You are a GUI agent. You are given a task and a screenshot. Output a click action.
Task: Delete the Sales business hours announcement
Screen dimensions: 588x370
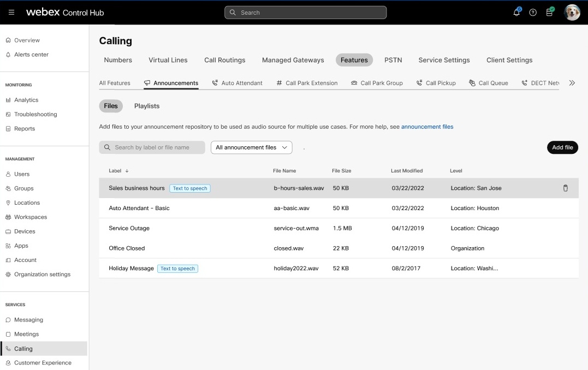click(565, 188)
